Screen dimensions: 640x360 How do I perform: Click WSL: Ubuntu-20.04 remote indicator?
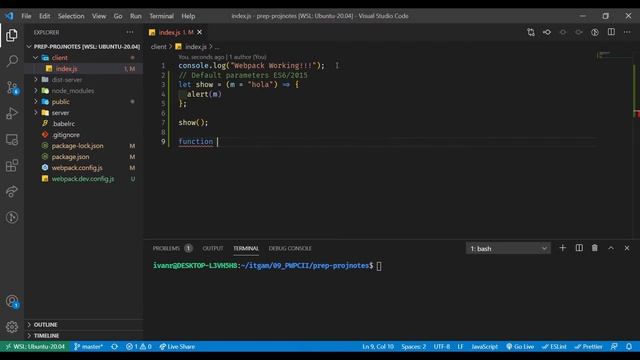[35, 347]
